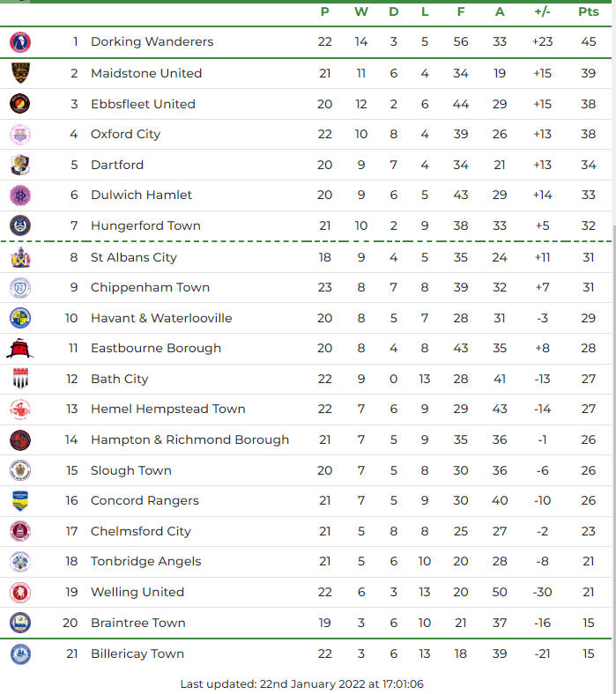Click the Dorking Wanderers club crest
Screen dimensions: 616x694
(x=19, y=41)
